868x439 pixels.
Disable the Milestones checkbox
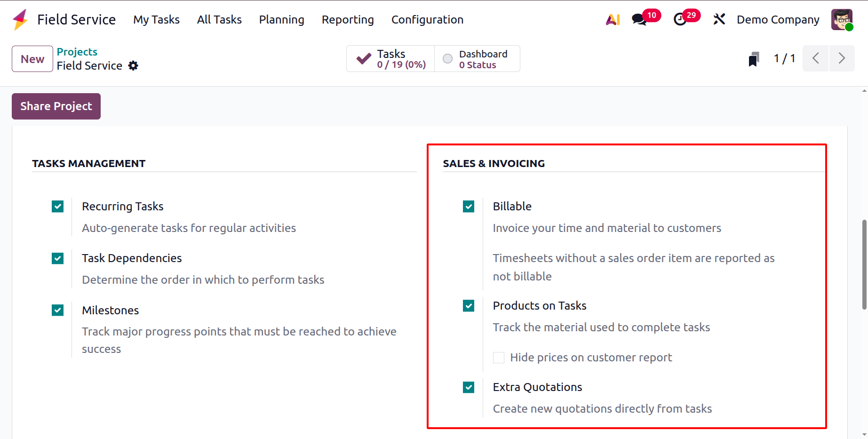pos(58,311)
